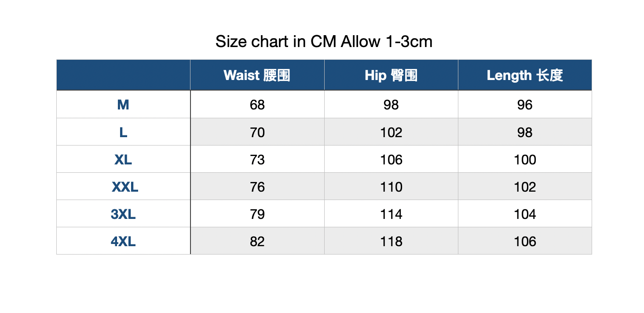The width and height of the screenshot is (644, 313).
Task: Click length value 100 for size XL
Action: coord(525,159)
